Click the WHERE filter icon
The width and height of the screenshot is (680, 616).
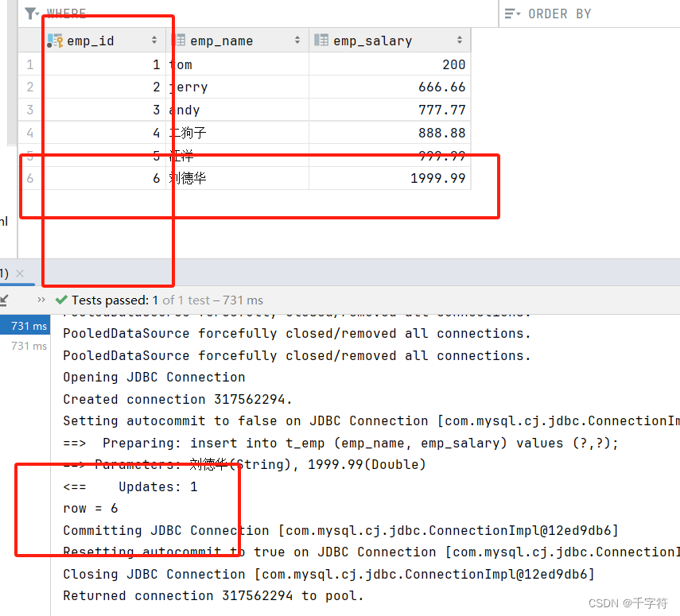[31, 14]
